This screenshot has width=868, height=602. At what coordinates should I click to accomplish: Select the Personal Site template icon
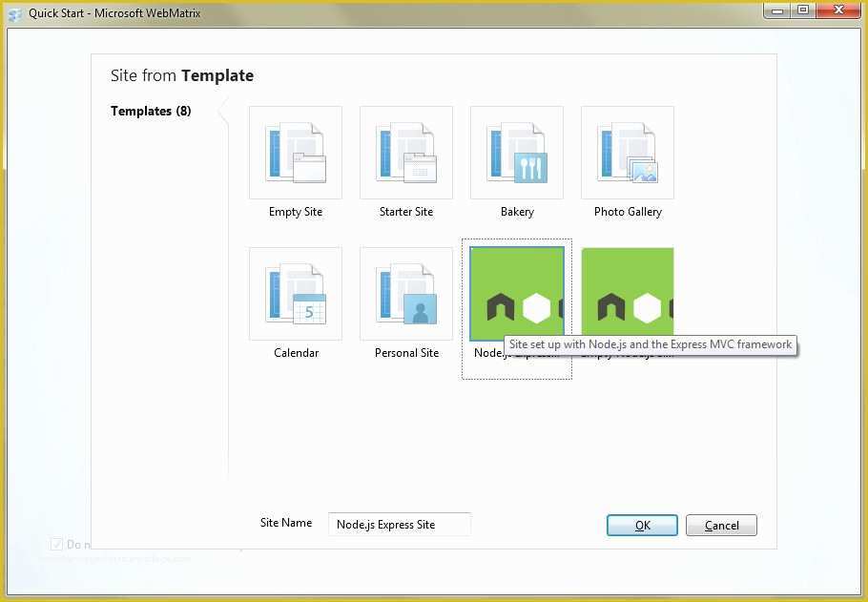tap(406, 294)
